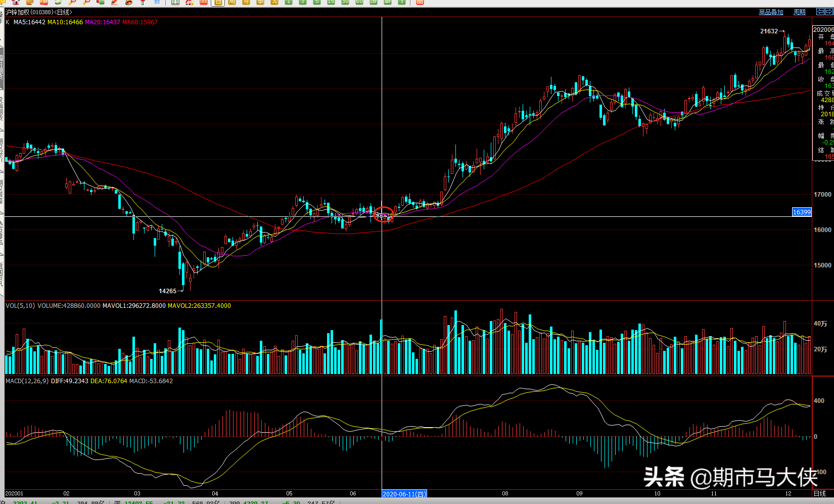This screenshot has width=834, height=504.
Task: Switch to quarterly period button 季
Action: tap(260, 2)
